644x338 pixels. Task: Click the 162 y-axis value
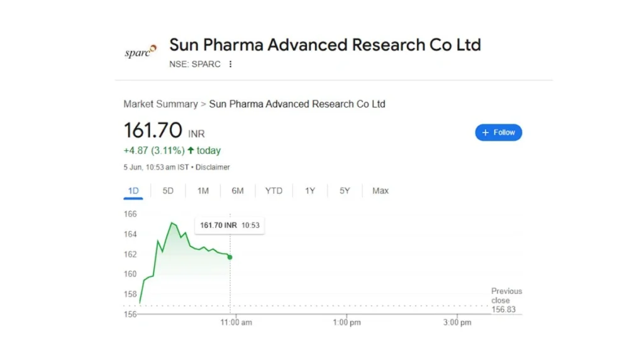130,254
